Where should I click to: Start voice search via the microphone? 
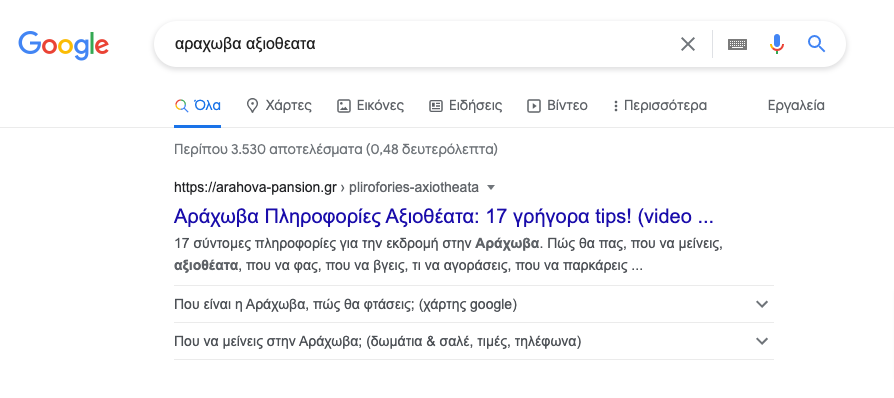[777, 44]
